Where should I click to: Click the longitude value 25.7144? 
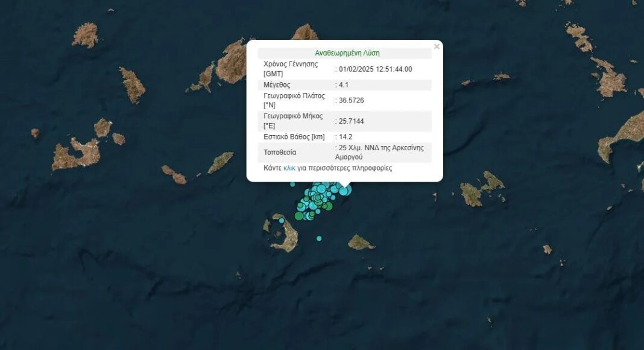[x=351, y=121]
